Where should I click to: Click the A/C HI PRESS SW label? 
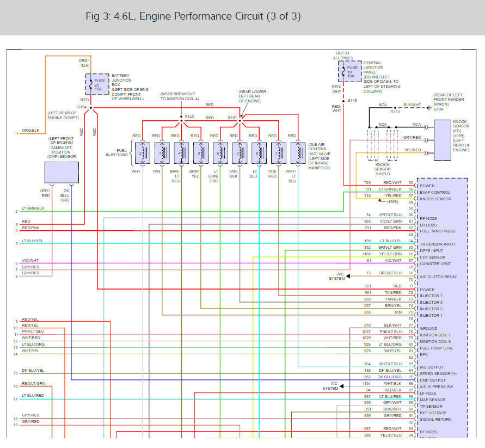(x=436, y=386)
